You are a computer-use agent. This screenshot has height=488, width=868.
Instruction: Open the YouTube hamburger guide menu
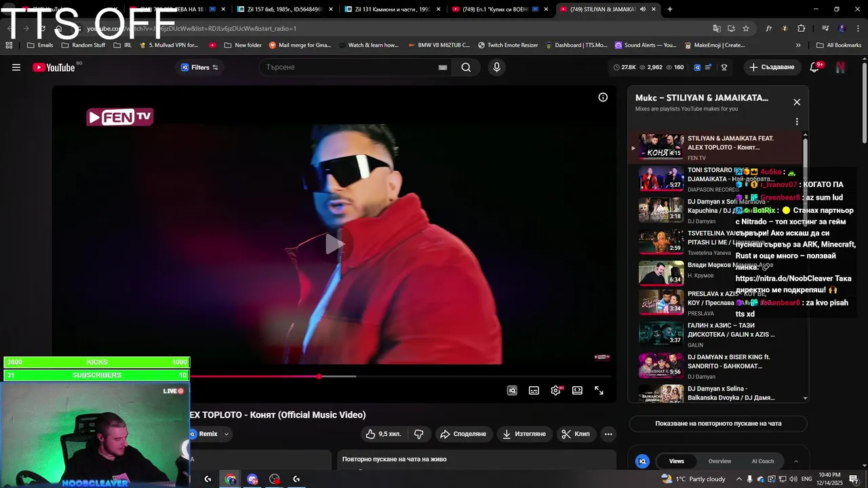click(x=16, y=67)
